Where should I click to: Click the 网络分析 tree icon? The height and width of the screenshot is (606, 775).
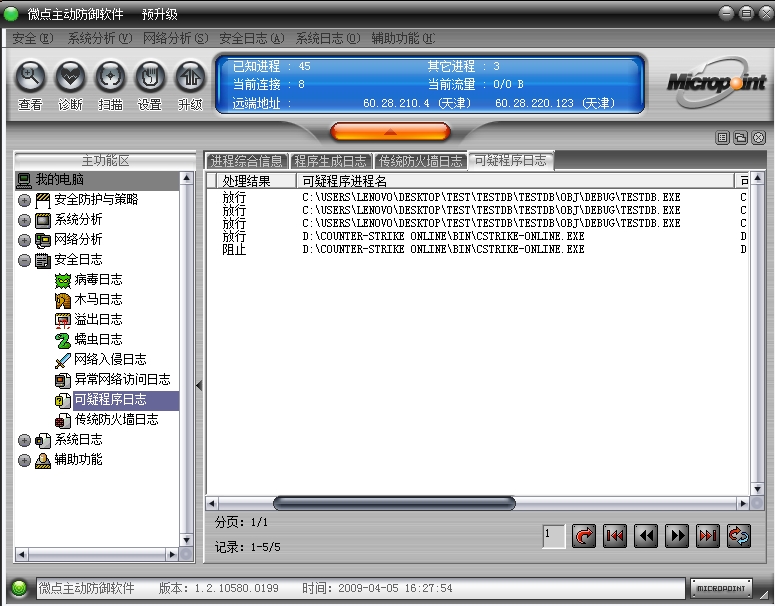pyautogui.click(x=43, y=240)
